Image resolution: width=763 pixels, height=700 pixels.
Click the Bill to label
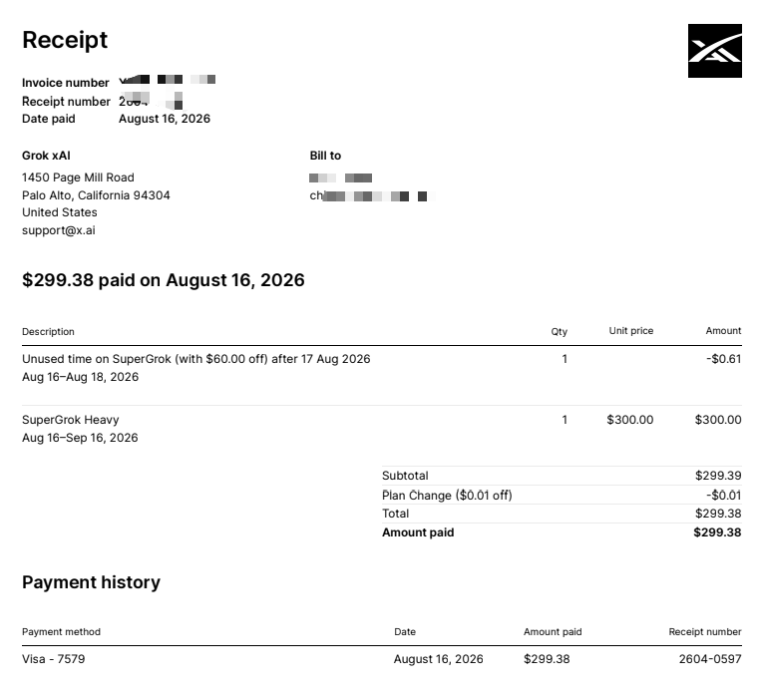(x=325, y=156)
